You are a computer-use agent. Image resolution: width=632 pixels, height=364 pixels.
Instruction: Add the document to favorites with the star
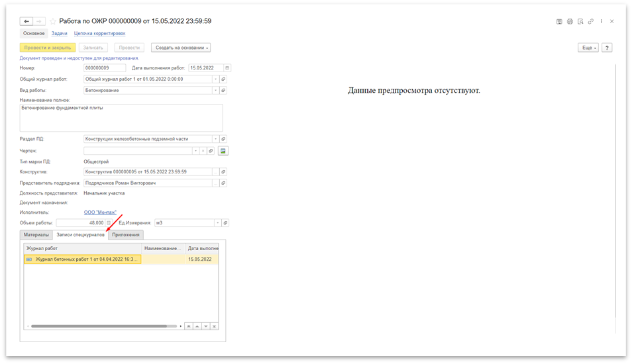coord(53,21)
